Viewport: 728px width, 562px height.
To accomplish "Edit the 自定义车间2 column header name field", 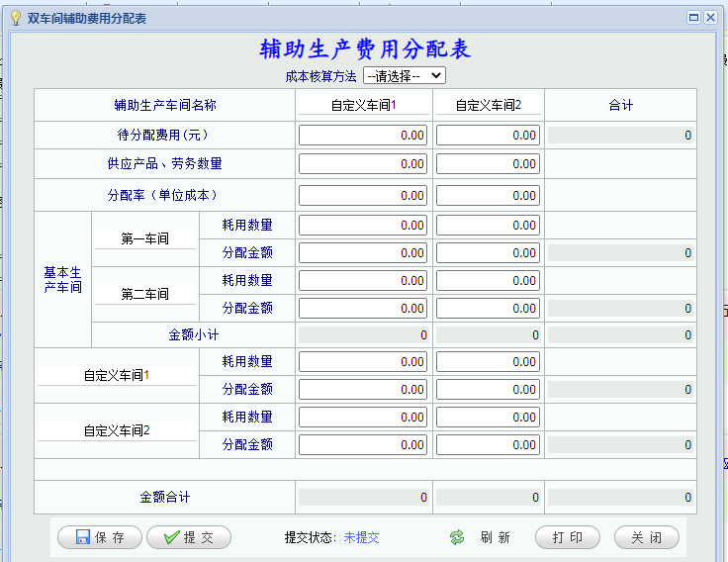I will pos(489,105).
